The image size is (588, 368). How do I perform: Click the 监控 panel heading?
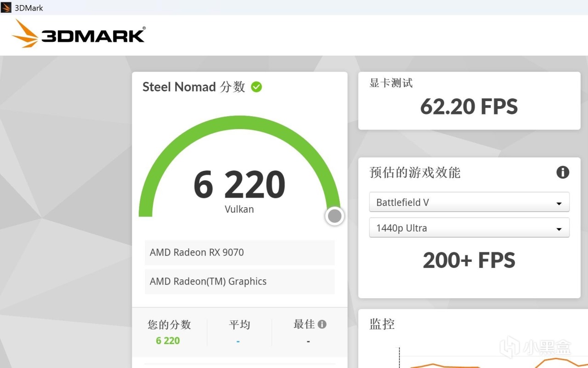coord(382,324)
